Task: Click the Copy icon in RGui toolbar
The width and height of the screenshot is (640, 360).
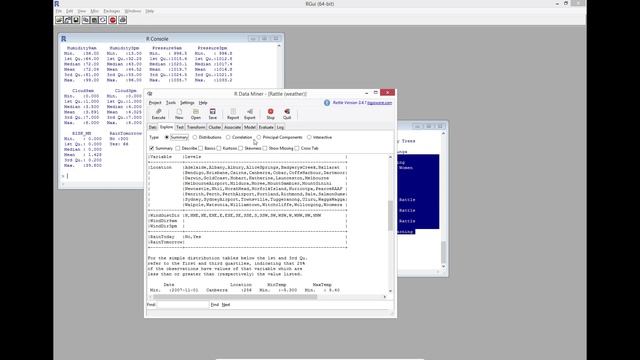Action: click(86, 20)
